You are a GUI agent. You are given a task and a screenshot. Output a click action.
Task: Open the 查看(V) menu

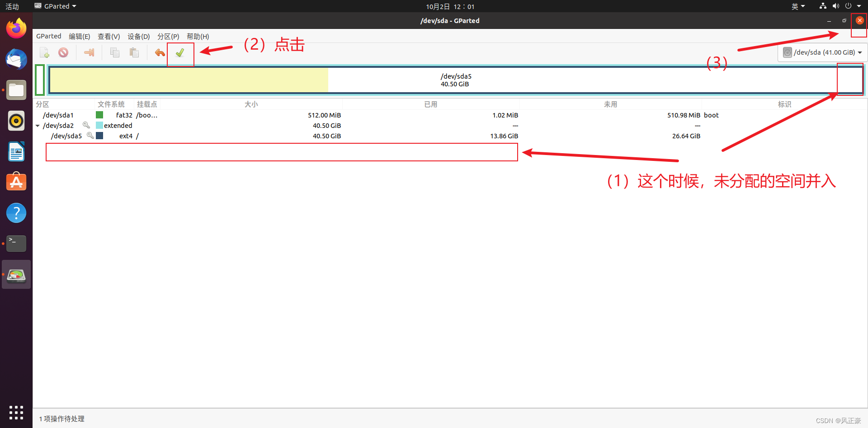pyautogui.click(x=109, y=36)
